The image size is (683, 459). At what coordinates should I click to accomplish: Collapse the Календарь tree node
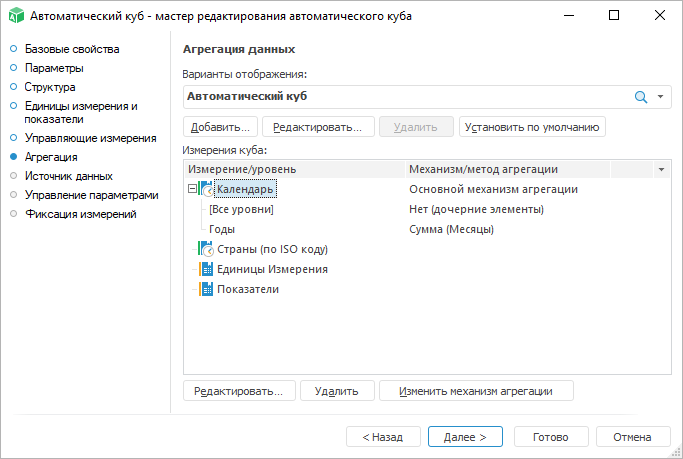[192, 189]
